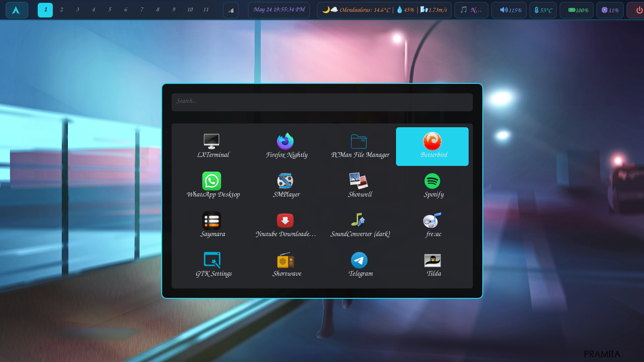Switch to workspace 6
This screenshot has width=644, height=362.
(x=125, y=10)
